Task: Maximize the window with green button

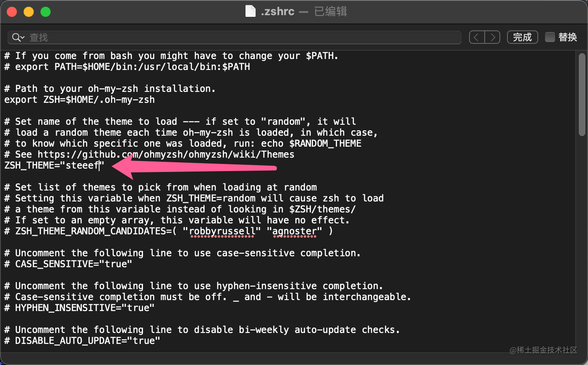Action: coord(46,12)
